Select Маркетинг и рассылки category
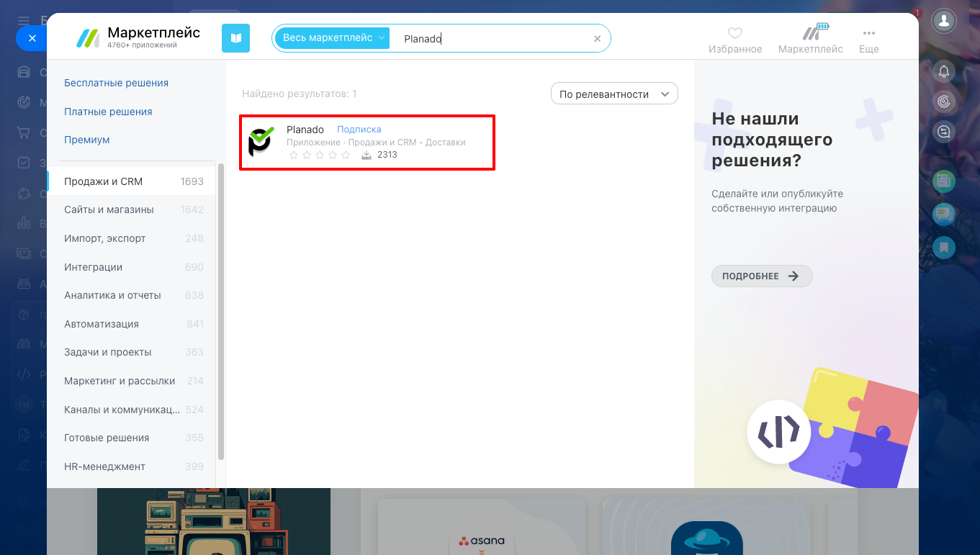980x555 pixels. pos(131,381)
